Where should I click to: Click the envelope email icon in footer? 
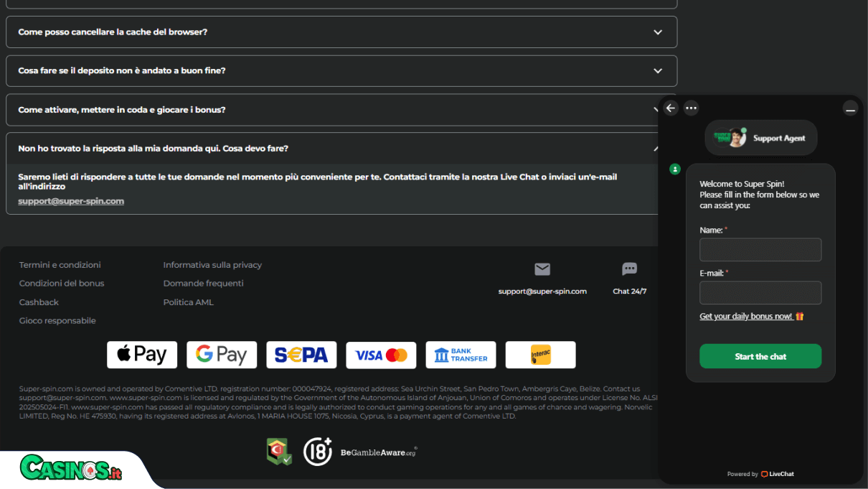[542, 269]
